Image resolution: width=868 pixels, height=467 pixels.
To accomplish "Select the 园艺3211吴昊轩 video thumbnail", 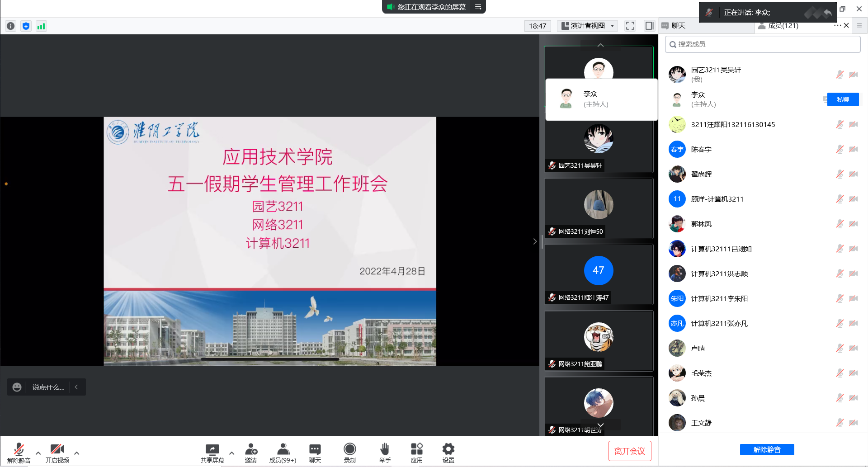I will [x=599, y=146].
